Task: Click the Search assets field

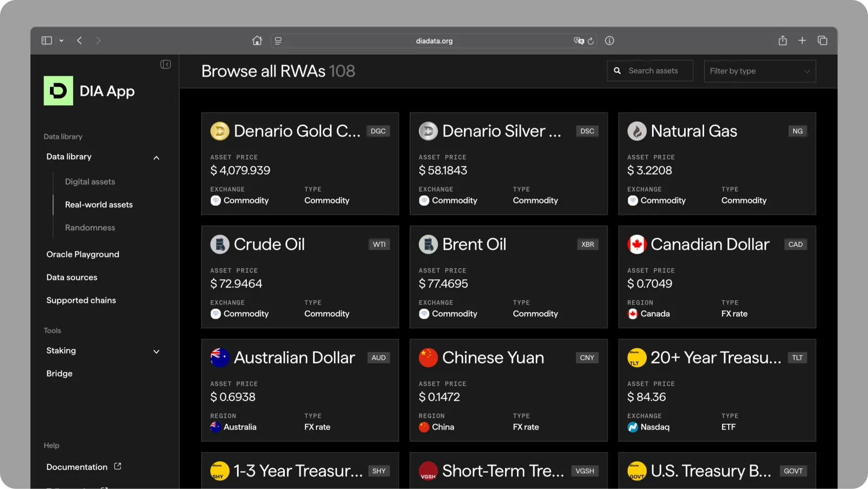Action: coord(650,71)
